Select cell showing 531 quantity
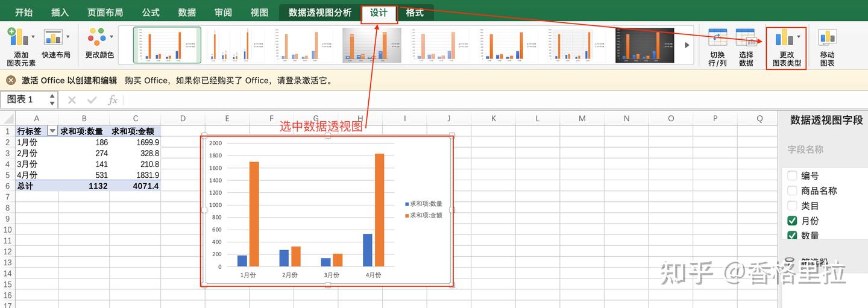Image resolution: width=868 pixels, height=308 pixels. (84, 175)
